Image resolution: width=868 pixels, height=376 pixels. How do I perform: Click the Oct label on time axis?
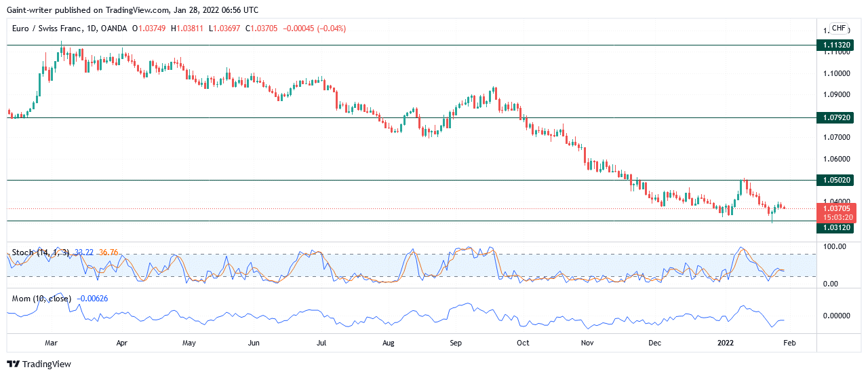pos(523,343)
